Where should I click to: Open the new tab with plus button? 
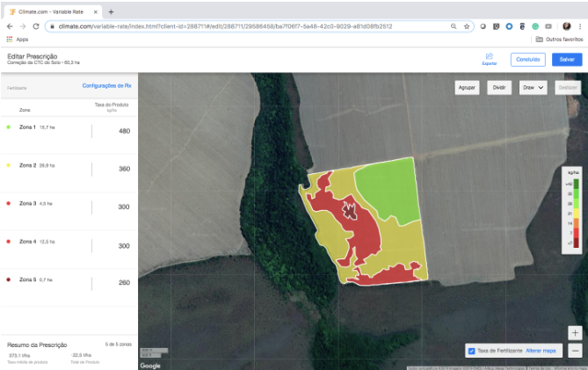click(x=111, y=12)
